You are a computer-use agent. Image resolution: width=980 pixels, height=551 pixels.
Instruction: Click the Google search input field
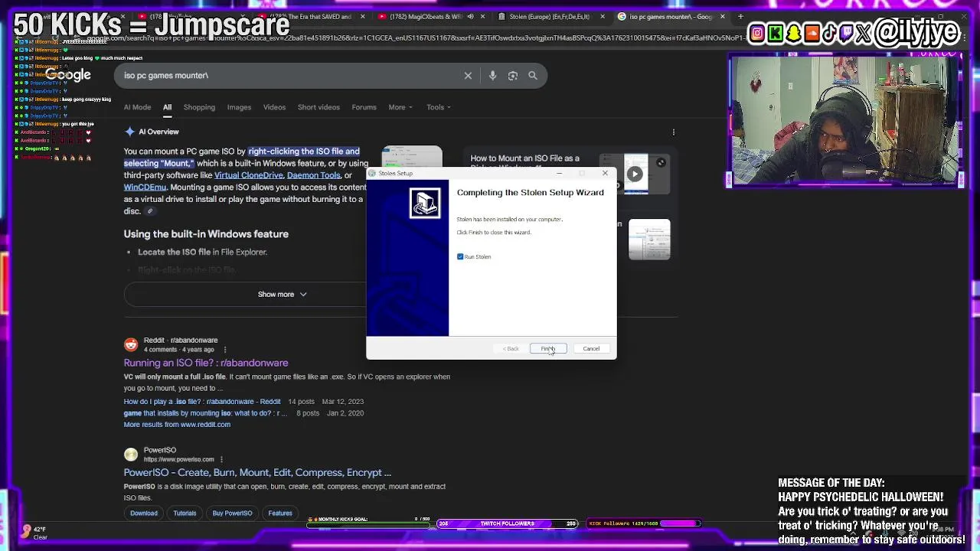click(x=291, y=76)
